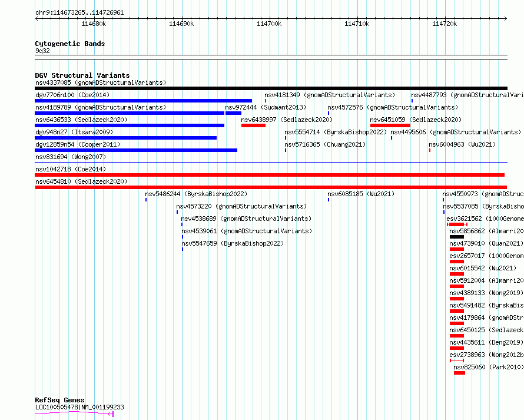524x420 pixels.
Task: Click nsv972444 (Sudmant2013) label
Action: [x=266, y=107]
